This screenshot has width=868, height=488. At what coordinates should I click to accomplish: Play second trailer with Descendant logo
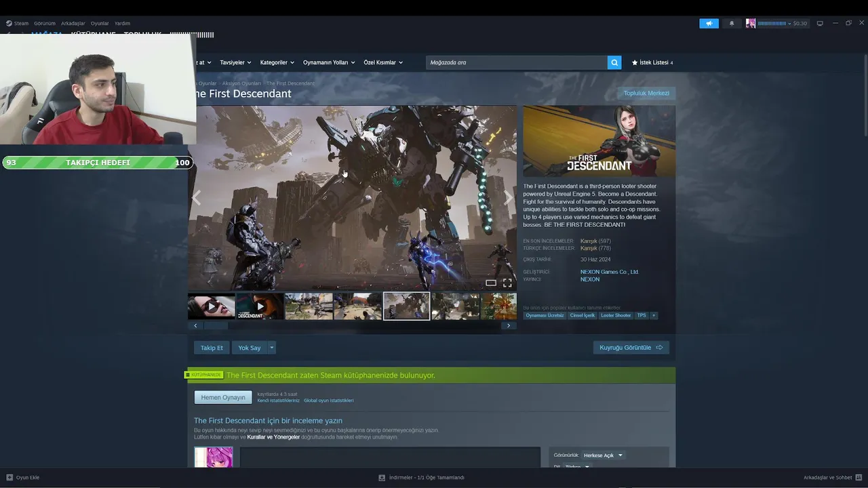260,306
